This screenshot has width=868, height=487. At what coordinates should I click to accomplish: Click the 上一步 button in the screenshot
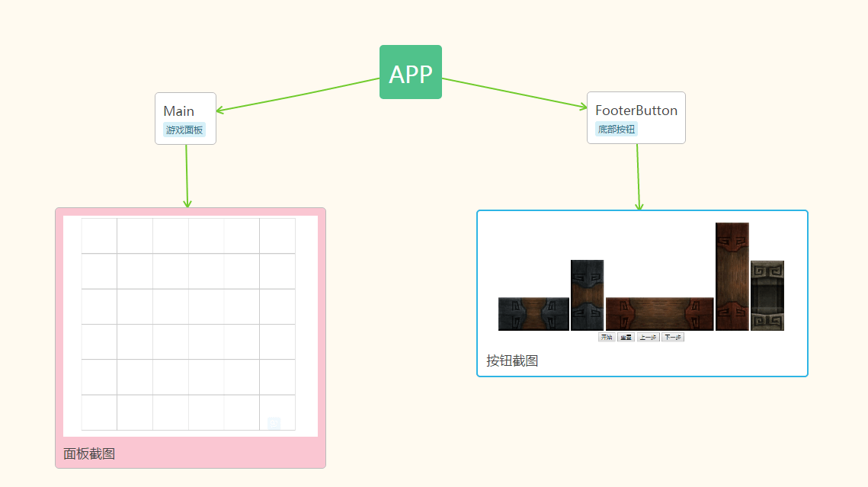(649, 337)
